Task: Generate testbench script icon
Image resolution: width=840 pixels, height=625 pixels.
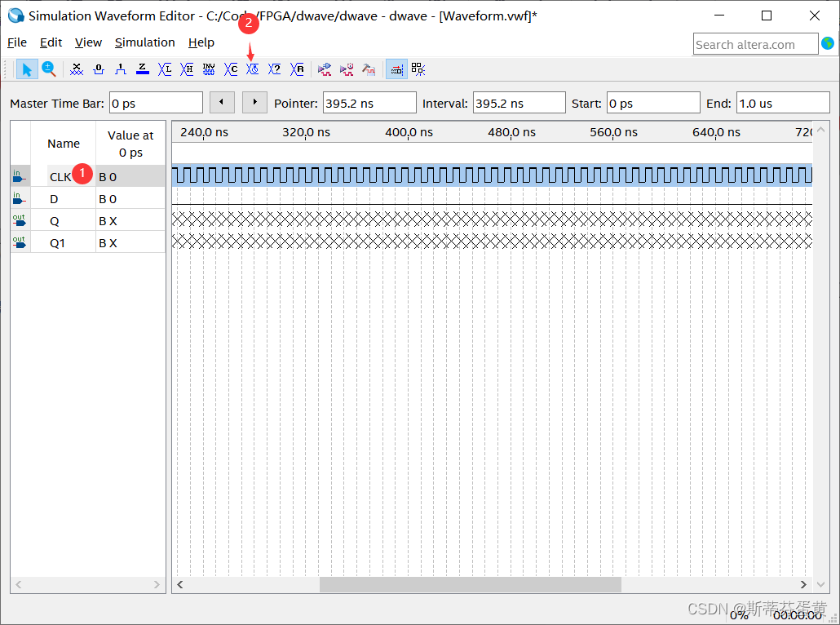Action: [369, 69]
